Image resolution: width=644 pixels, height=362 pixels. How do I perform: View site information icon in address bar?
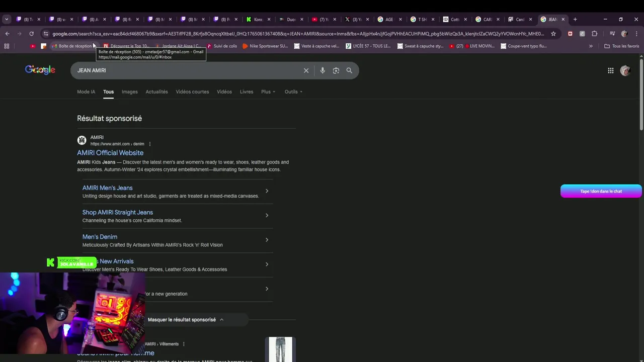tap(46, 34)
